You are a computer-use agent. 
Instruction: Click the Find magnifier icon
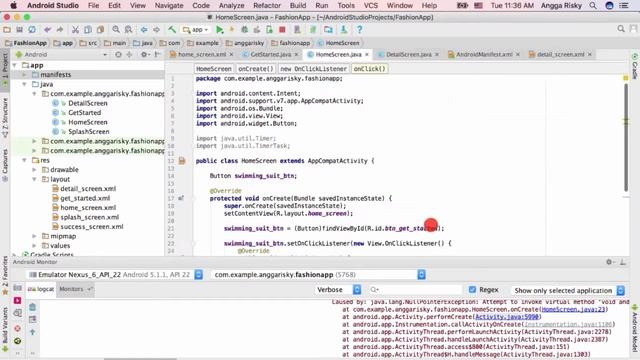[116, 29]
